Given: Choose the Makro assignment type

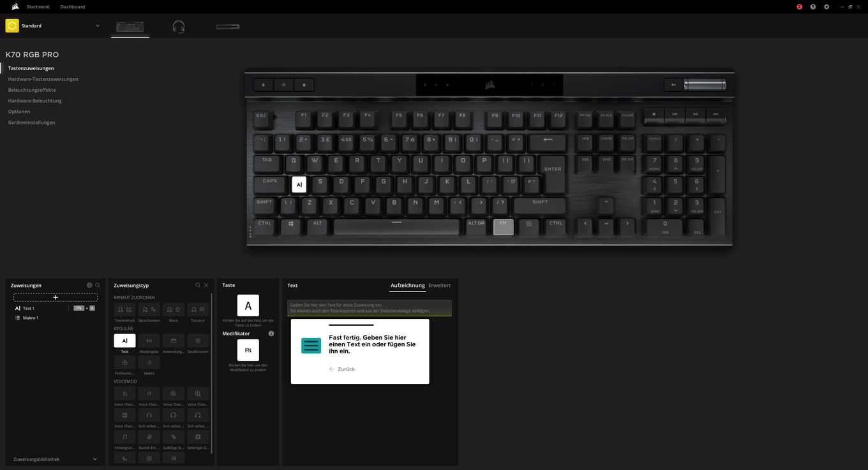Looking at the screenshot, I should (x=149, y=362).
